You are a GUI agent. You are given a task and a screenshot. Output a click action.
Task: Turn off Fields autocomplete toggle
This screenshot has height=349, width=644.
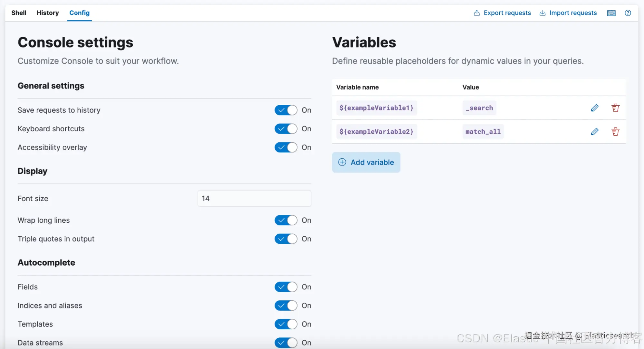[x=286, y=287]
